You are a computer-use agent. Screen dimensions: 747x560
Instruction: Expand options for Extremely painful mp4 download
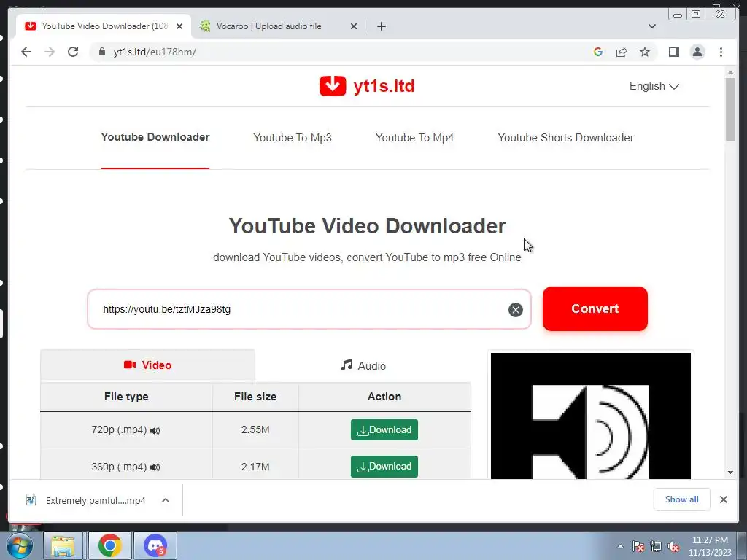click(x=166, y=500)
